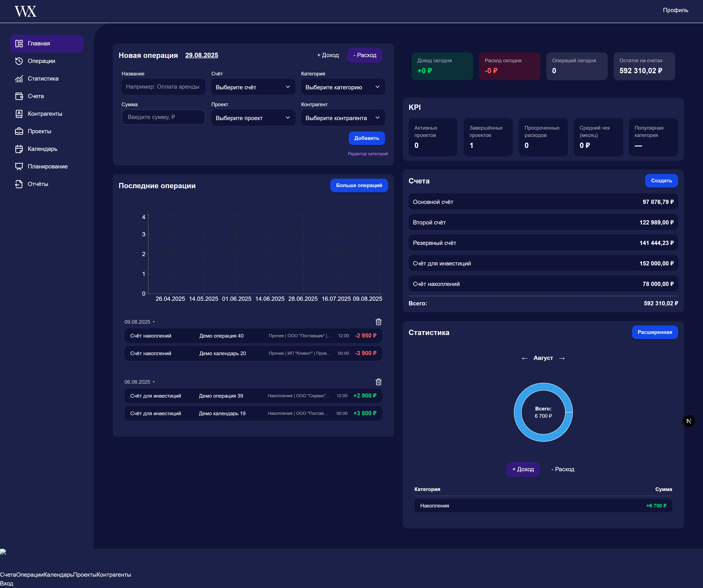Select - Расход toggle in Новая операция
Viewport: 703px width, 588px height.
(364, 55)
